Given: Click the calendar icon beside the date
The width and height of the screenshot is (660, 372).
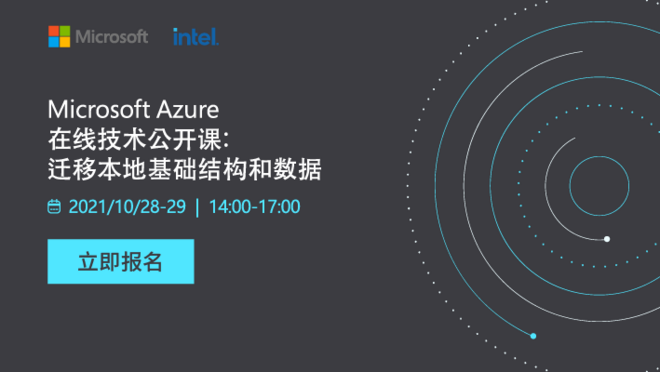Looking at the screenshot, I should point(54,206).
